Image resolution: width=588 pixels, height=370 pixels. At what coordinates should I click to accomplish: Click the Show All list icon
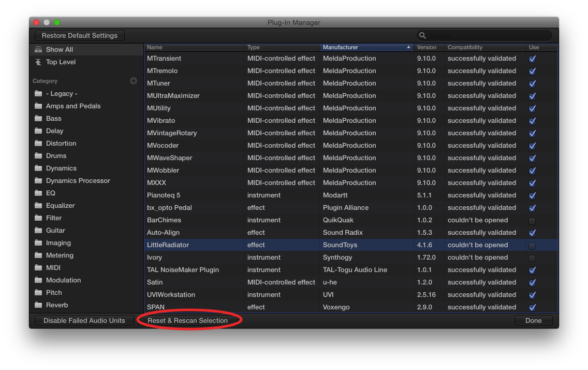(38, 50)
